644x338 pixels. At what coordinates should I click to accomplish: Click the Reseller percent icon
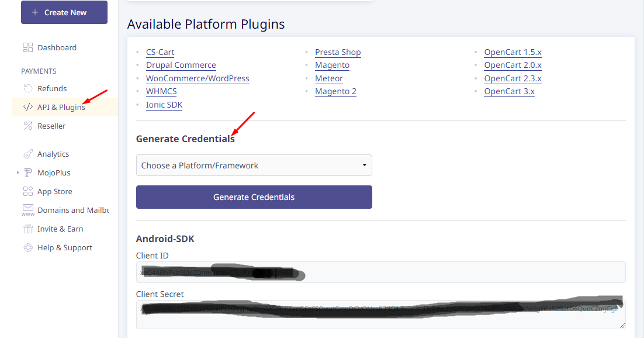27,126
